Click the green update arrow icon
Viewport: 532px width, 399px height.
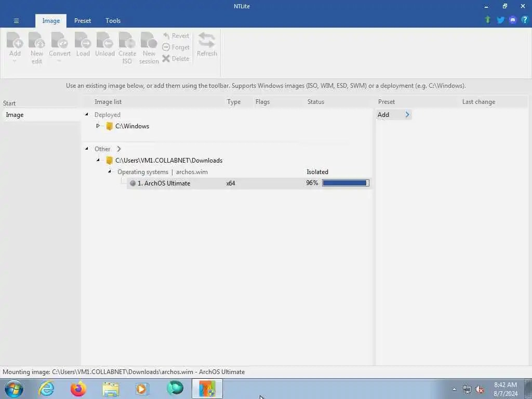(488, 20)
